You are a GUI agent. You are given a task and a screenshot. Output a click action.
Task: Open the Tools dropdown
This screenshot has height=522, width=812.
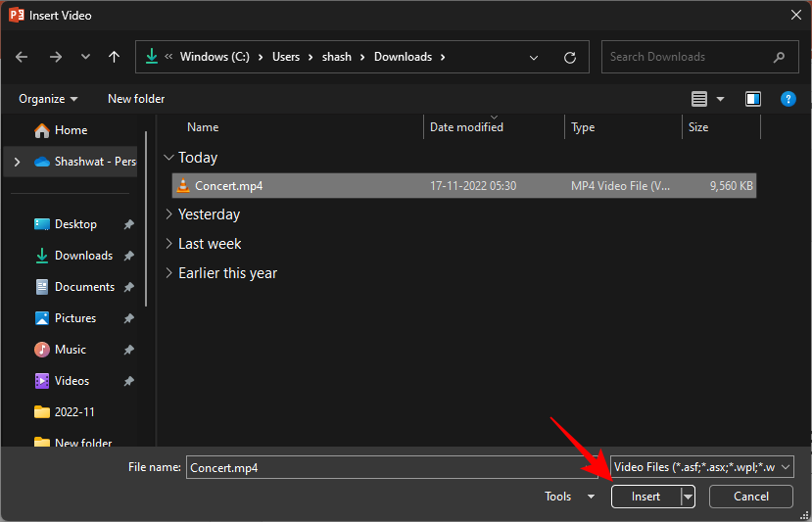point(570,497)
